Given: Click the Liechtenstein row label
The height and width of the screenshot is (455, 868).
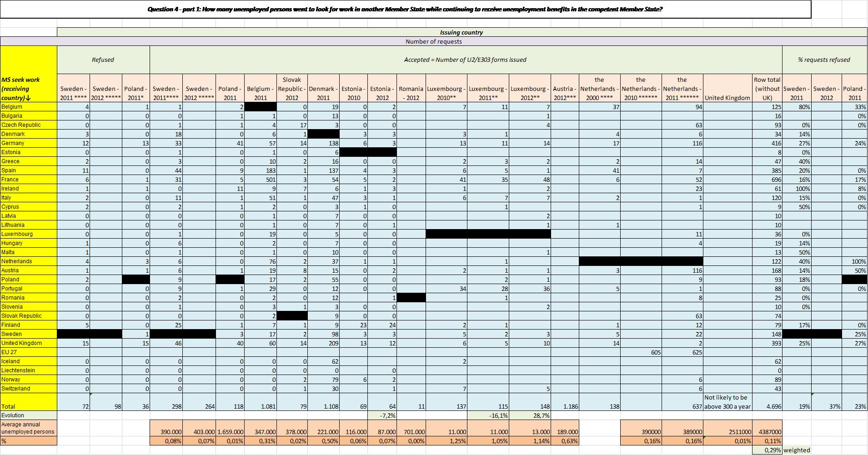Looking at the screenshot, I should click(28, 370).
